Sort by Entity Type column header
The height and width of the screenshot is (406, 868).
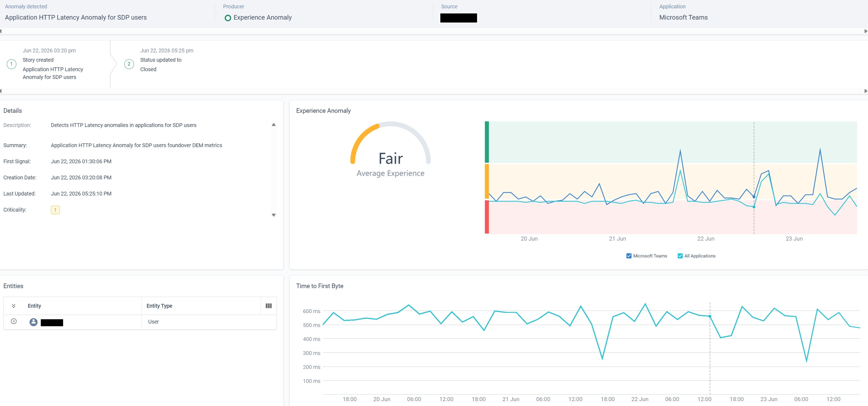point(159,306)
